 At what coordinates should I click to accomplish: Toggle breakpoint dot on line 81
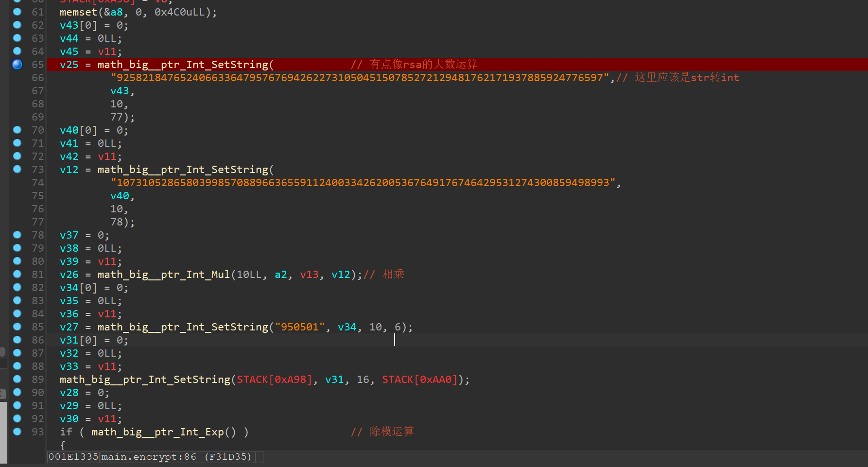(x=17, y=274)
